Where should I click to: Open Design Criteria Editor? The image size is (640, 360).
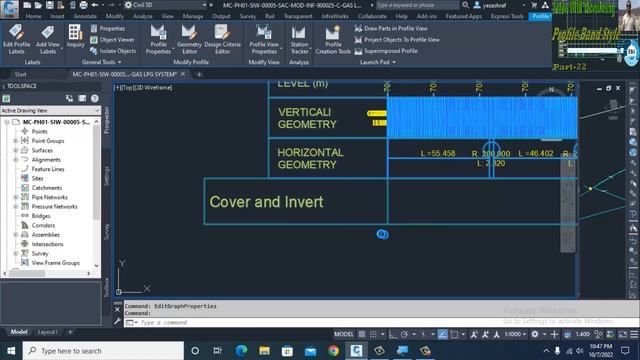coord(222,39)
